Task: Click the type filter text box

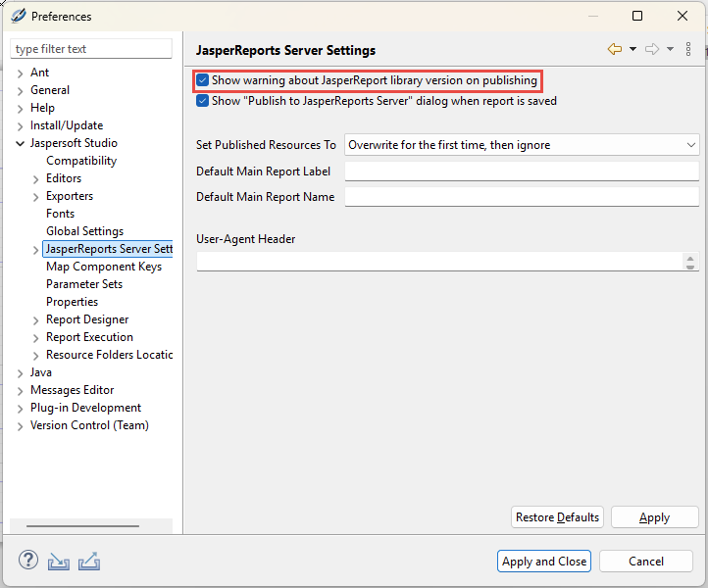Action: [x=91, y=49]
